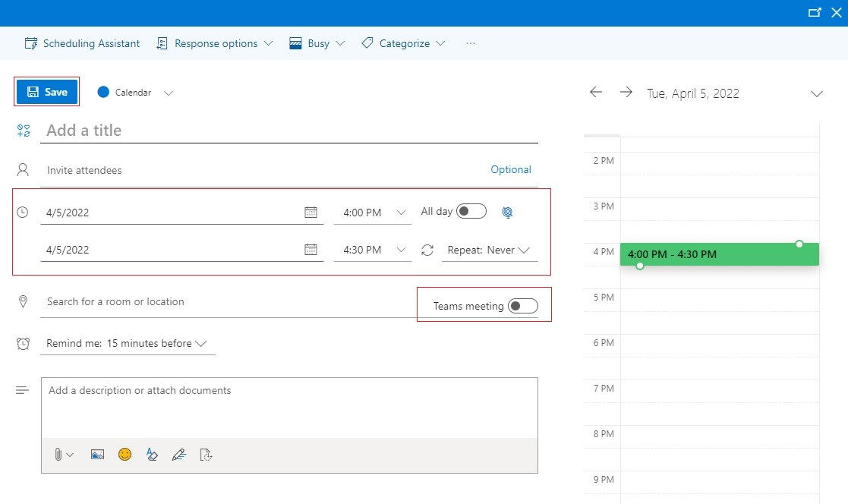Turn on the All day toggle
This screenshot has width=848, height=504.
click(471, 212)
